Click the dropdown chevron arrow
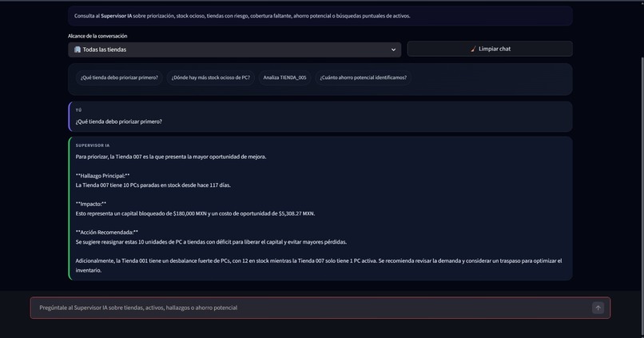This screenshot has width=644, height=338. click(393, 50)
